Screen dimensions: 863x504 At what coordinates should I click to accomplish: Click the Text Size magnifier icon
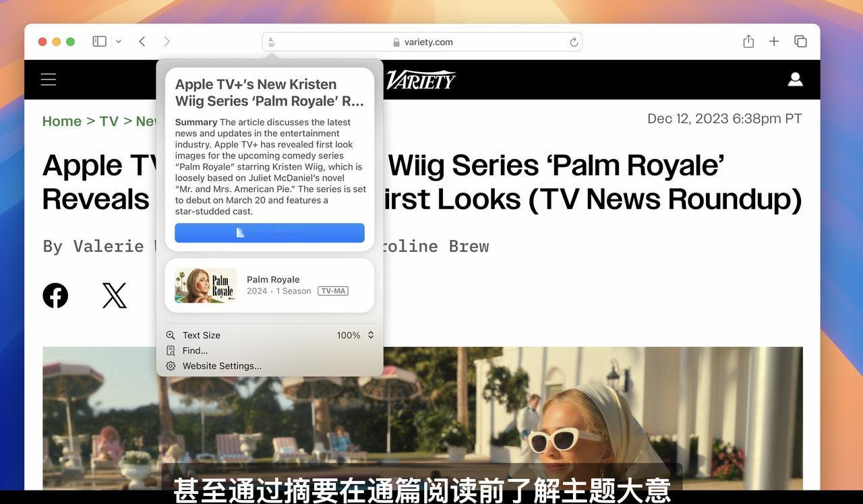coord(171,335)
